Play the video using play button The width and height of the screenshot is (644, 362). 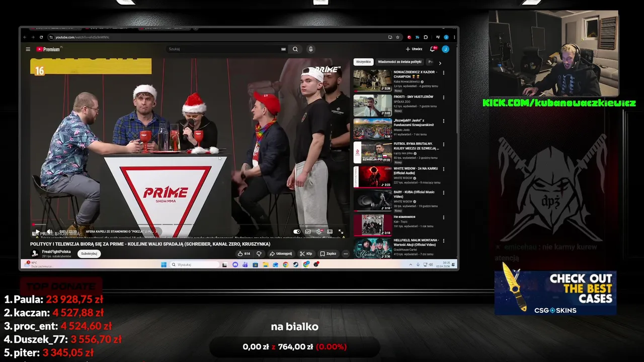pos(37,232)
